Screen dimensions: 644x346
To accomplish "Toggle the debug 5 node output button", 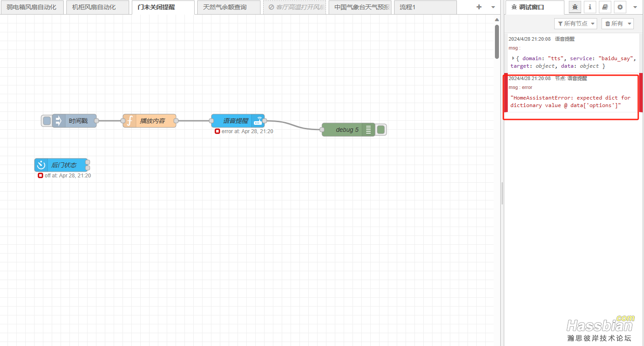I will 381,130.
